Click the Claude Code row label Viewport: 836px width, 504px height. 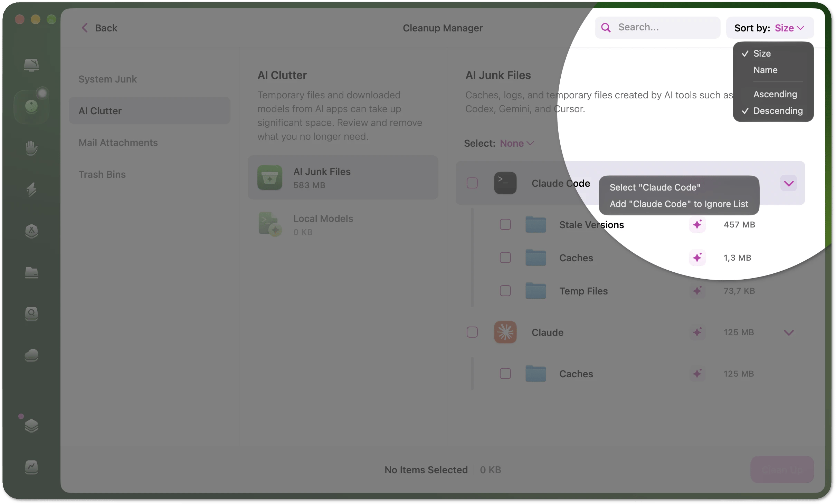[x=561, y=183]
